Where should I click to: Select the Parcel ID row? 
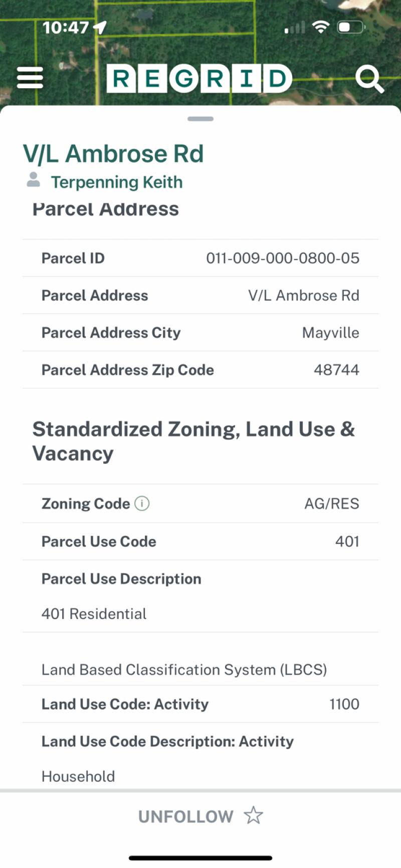[200, 258]
